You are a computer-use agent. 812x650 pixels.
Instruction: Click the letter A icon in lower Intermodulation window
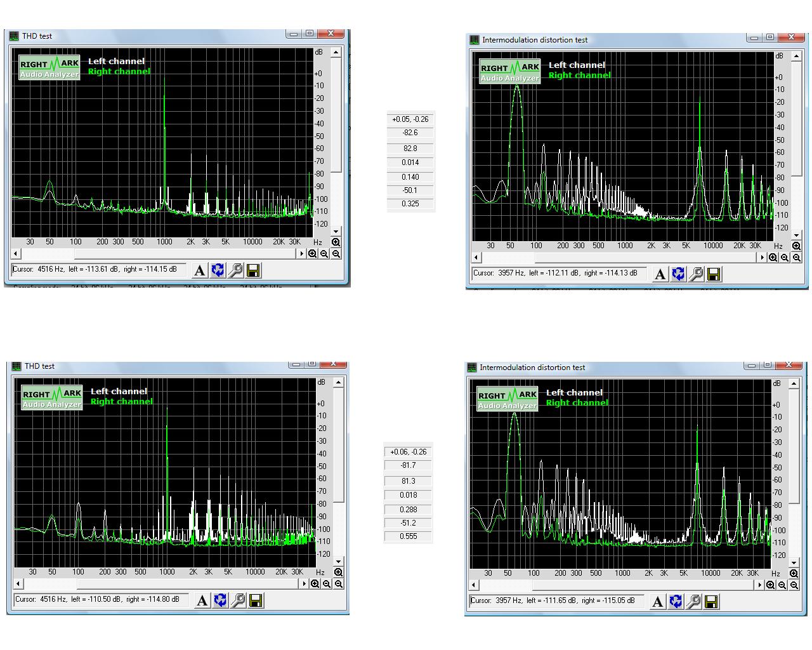(x=658, y=602)
